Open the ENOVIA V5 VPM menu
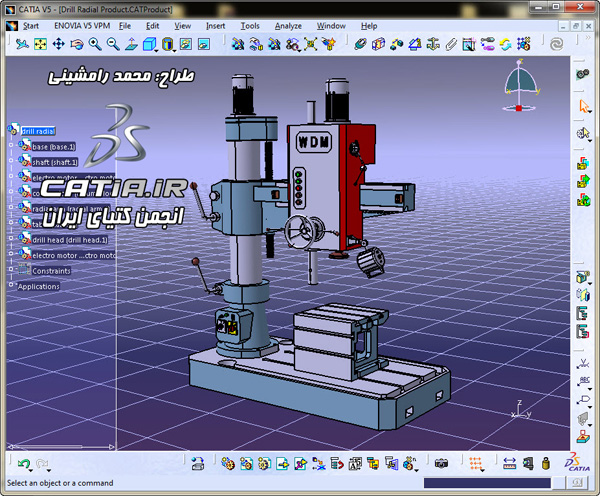This screenshot has width=600, height=496. point(82,26)
